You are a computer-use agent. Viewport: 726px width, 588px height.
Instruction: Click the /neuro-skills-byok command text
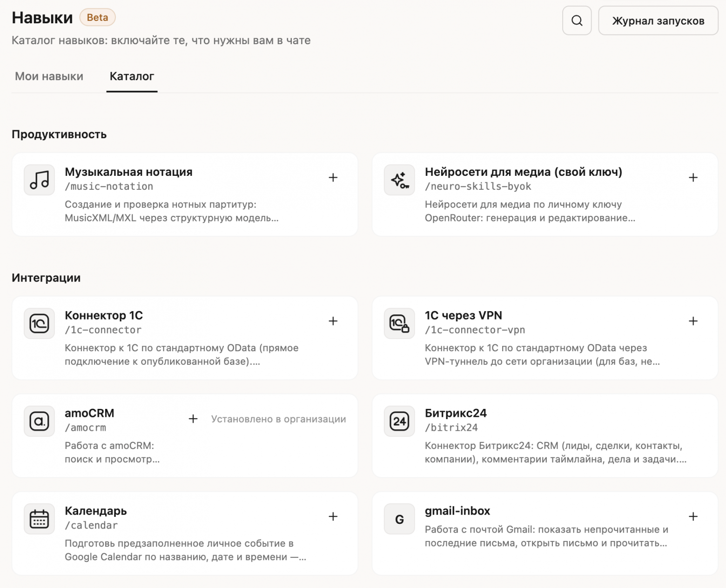click(478, 187)
